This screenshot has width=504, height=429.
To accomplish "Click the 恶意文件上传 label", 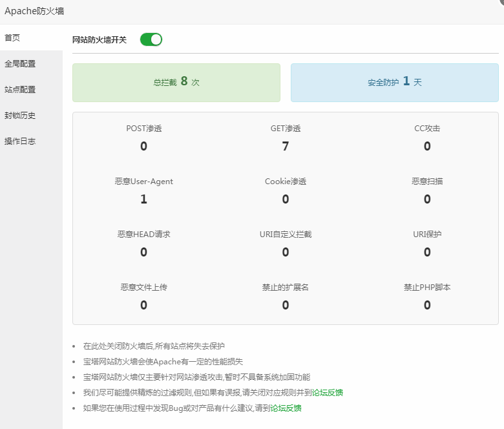I will [x=143, y=287].
